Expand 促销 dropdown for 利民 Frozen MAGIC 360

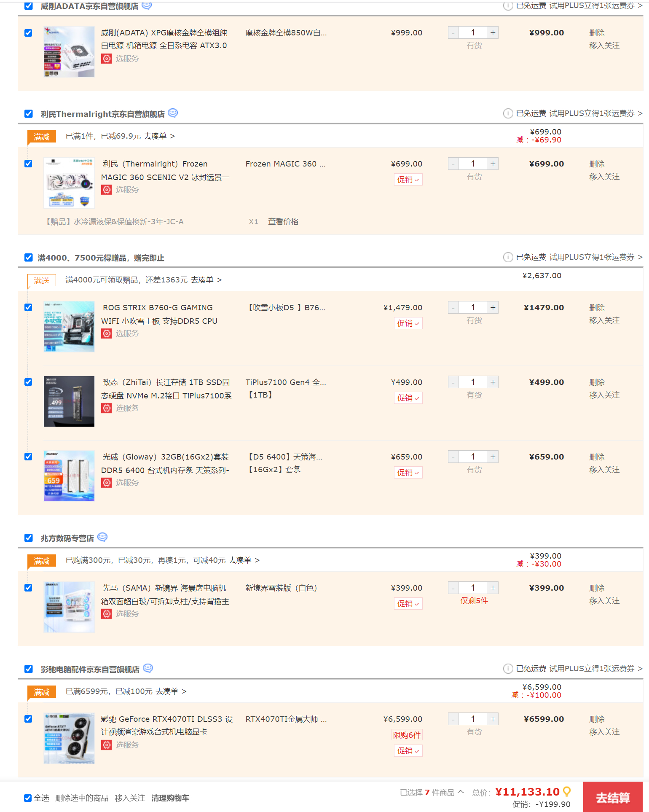point(408,180)
